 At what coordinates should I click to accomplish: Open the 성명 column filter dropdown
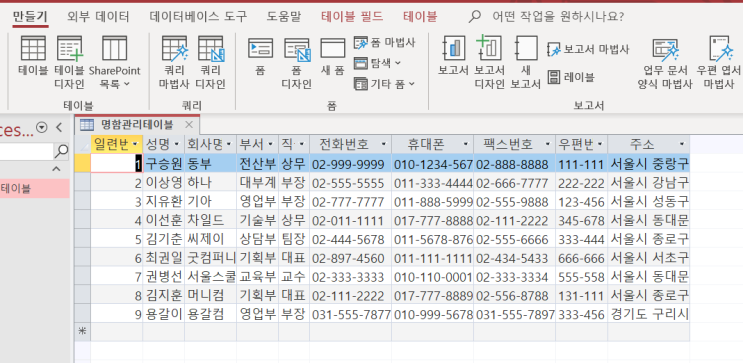[x=177, y=144]
